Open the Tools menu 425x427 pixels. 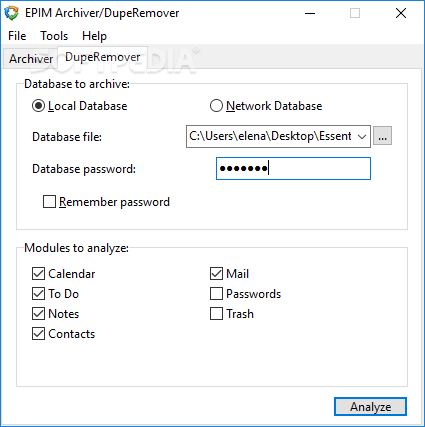54,36
